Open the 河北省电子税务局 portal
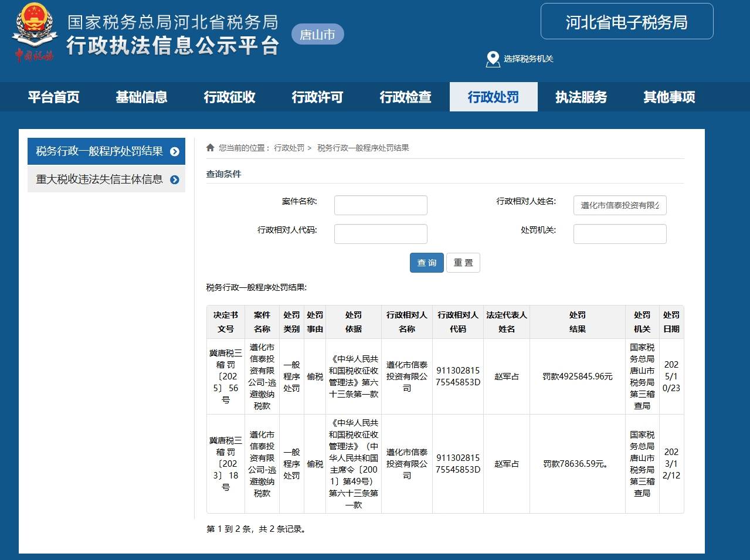750x560 pixels. pos(626,22)
